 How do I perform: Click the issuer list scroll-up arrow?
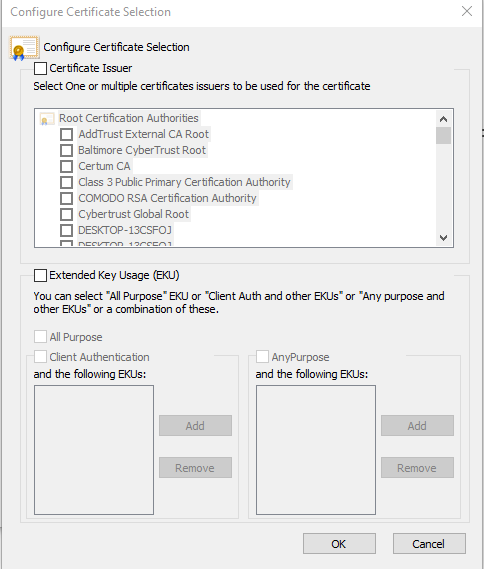coord(443,119)
